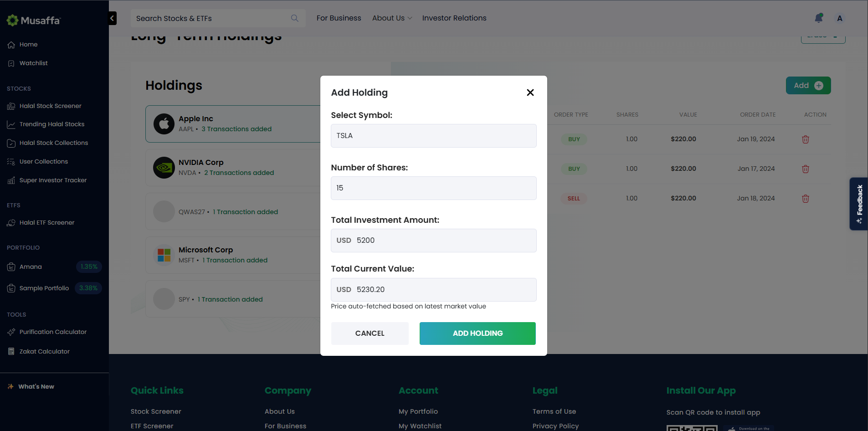Open Terms of Use link
The width and height of the screenshot is (868, 431).
pos(554,411)
